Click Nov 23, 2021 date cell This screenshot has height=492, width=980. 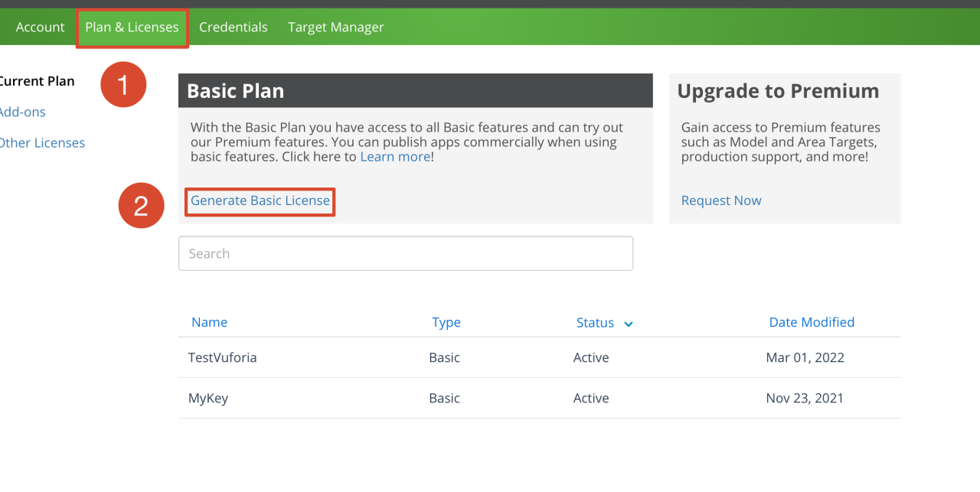click(x=805, y=398)
